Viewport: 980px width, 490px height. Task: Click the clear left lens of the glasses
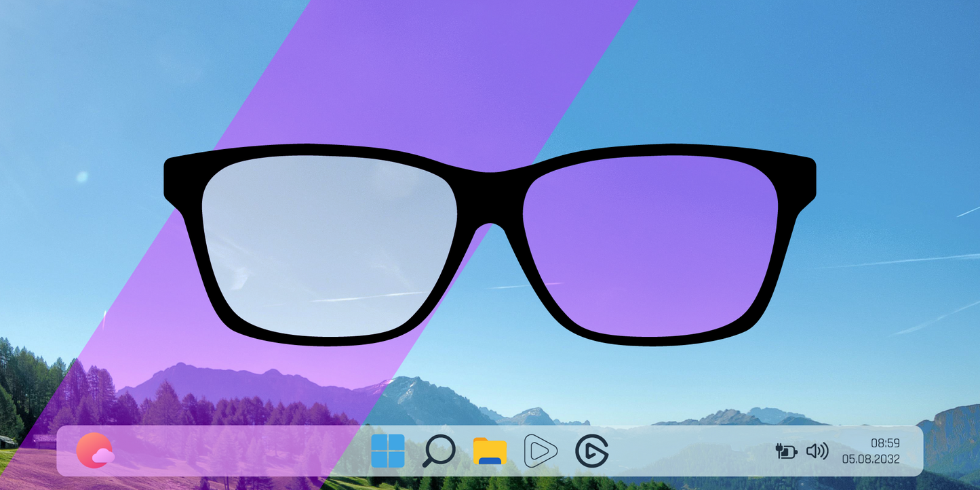point(329,244)
